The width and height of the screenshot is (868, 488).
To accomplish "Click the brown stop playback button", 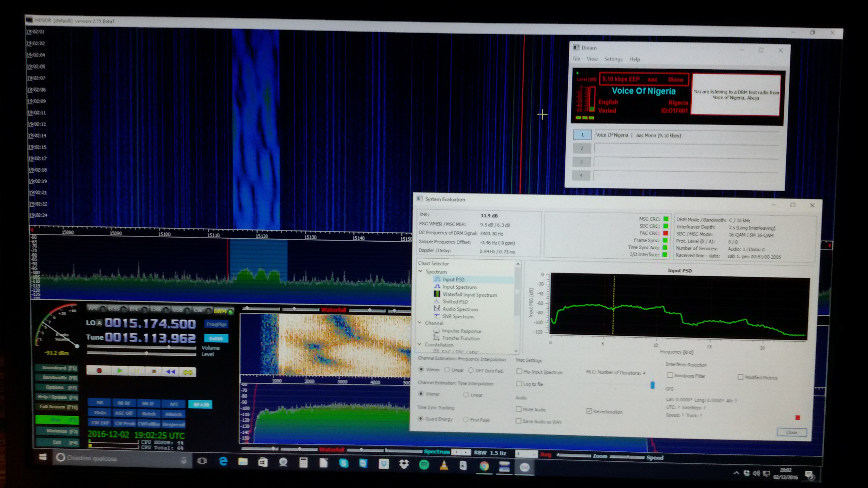I will point(154,371).
